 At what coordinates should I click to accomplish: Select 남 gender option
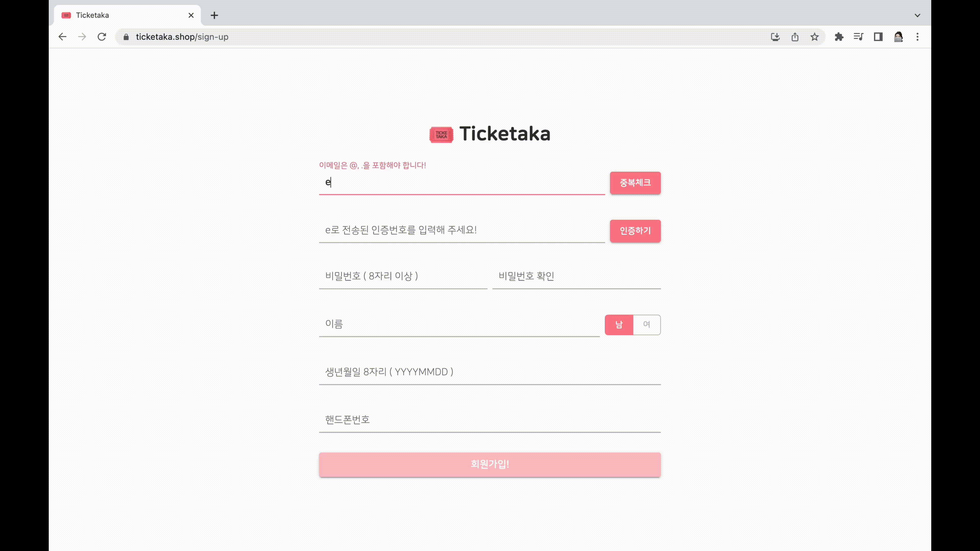tap(619, 325)
